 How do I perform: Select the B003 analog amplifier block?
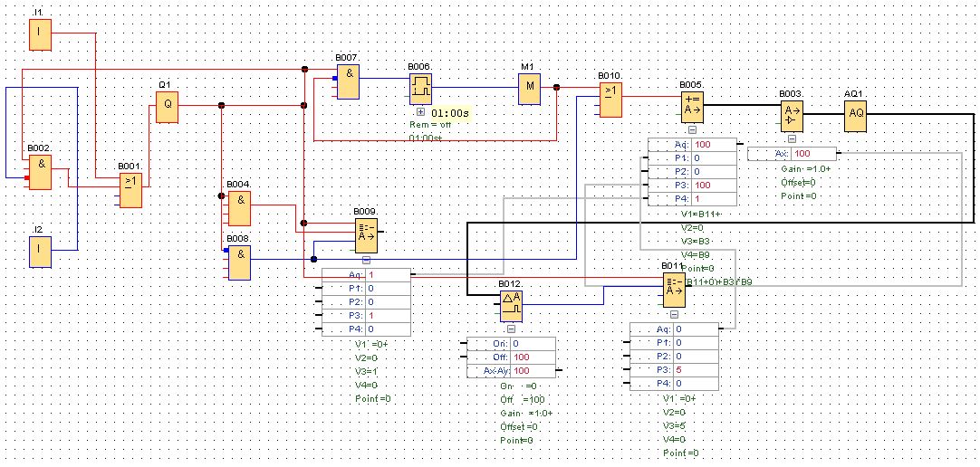click(x=792, y=115)
